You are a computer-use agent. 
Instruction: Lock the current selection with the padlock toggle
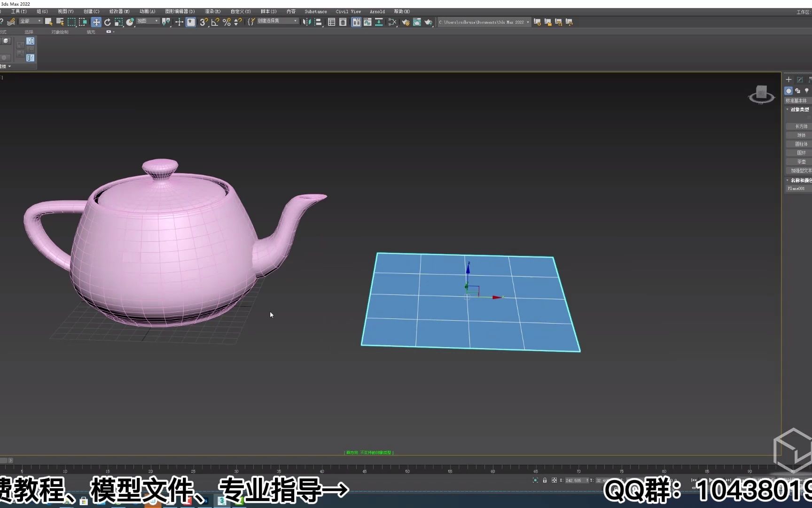pyautogui.click(x=545, y=480)
